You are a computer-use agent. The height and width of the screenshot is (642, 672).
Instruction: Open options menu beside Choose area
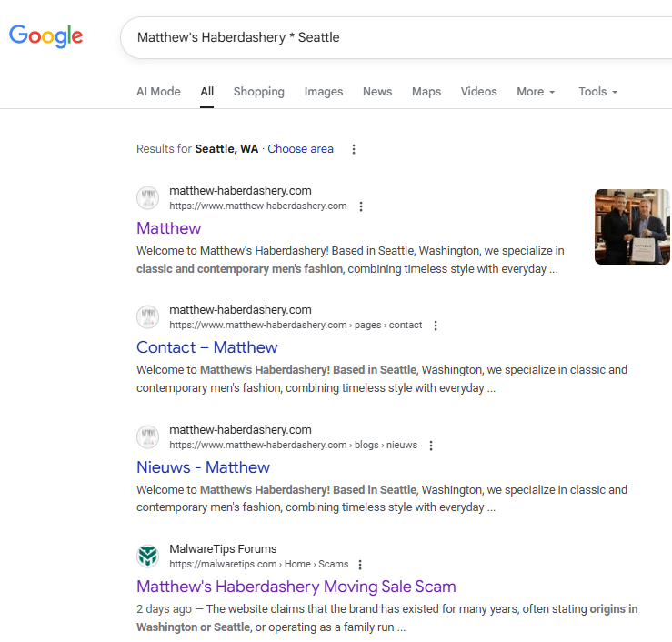coord(354,149)
